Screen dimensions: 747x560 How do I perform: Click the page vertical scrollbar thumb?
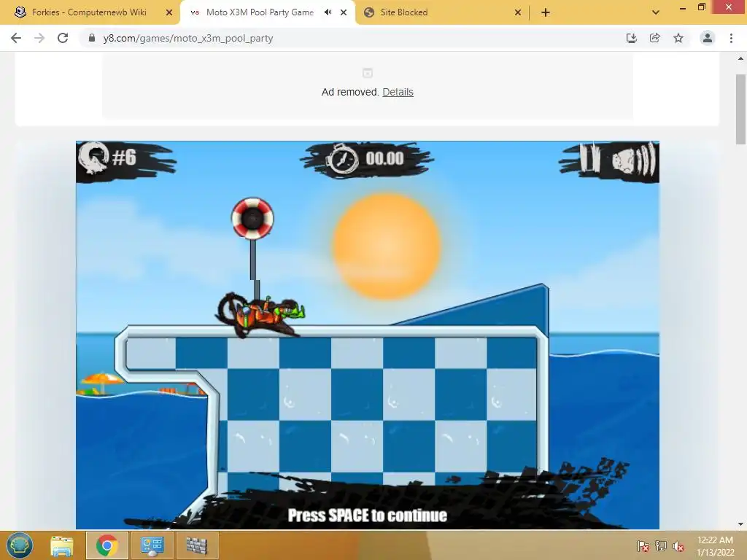point(740,109)
